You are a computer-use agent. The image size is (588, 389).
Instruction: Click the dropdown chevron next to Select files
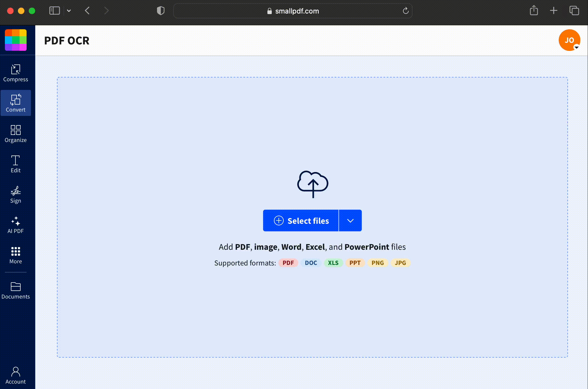coord(350,221)
